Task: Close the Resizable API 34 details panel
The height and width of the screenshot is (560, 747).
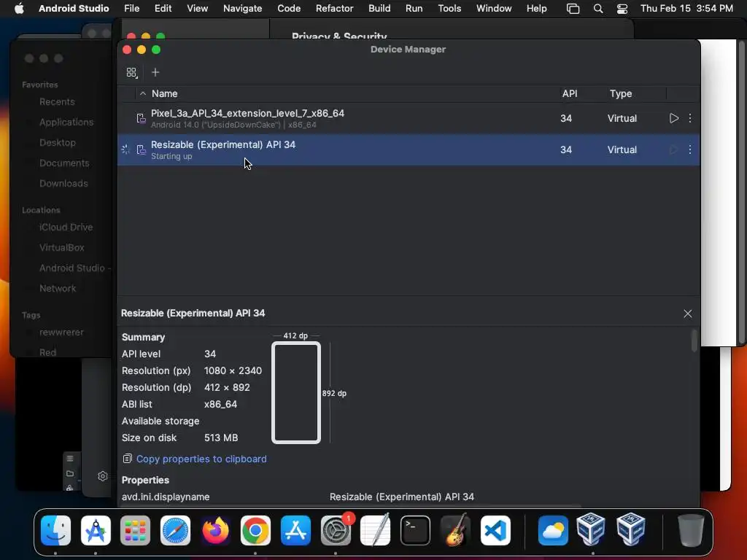Action: pos(687,314)
